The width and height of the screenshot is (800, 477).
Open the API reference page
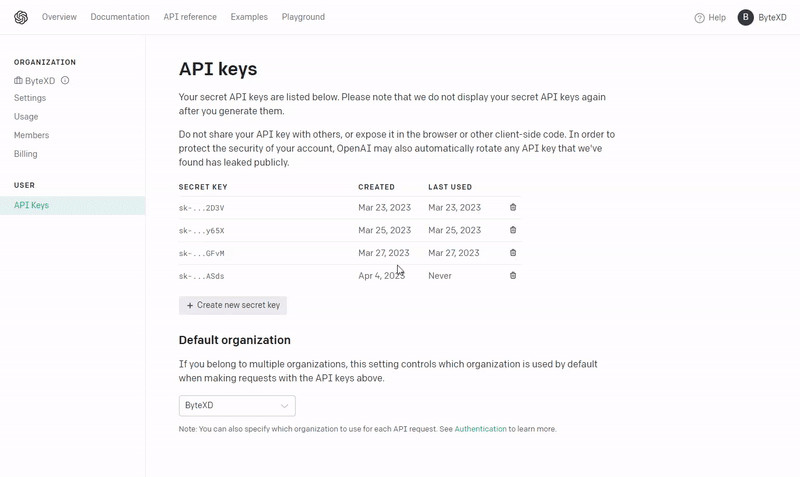point(190,17)
